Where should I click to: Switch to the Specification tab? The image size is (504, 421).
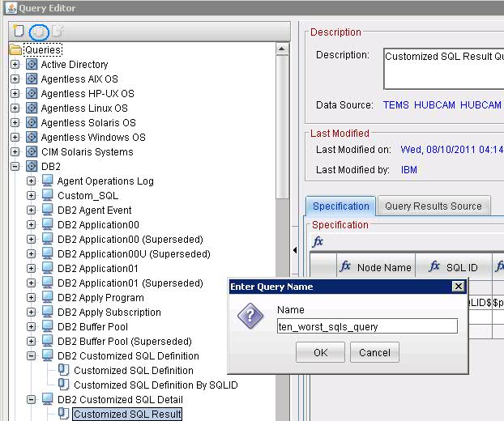tap(340, 206)
